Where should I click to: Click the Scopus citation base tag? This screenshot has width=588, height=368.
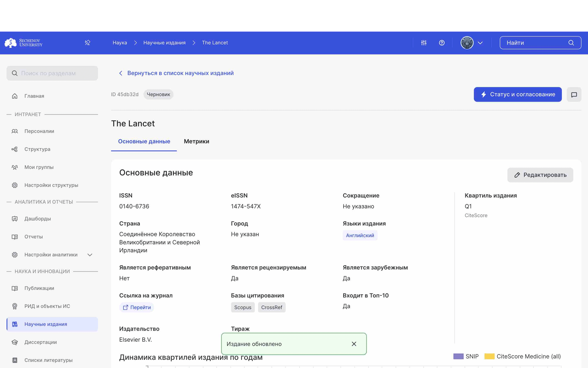click(x=243, y=307)
